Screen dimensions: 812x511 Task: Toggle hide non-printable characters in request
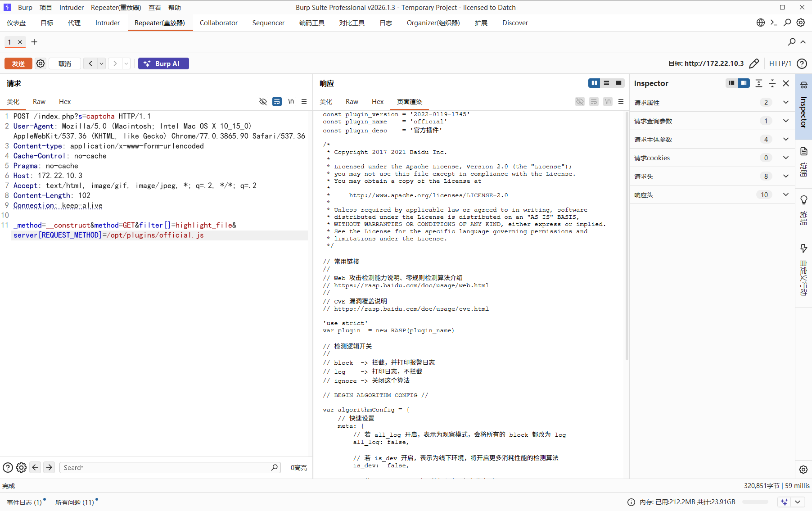[263, 102]
